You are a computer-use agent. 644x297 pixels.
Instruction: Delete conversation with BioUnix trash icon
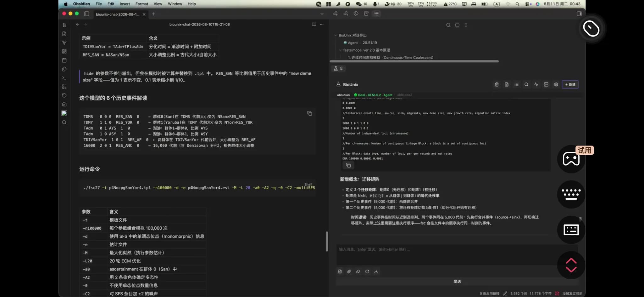[497, 84]
